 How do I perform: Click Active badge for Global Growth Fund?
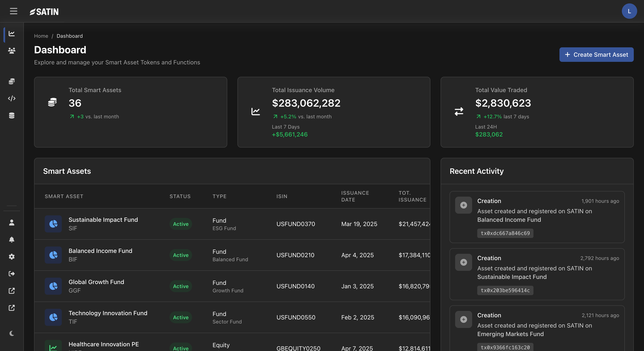181,286
